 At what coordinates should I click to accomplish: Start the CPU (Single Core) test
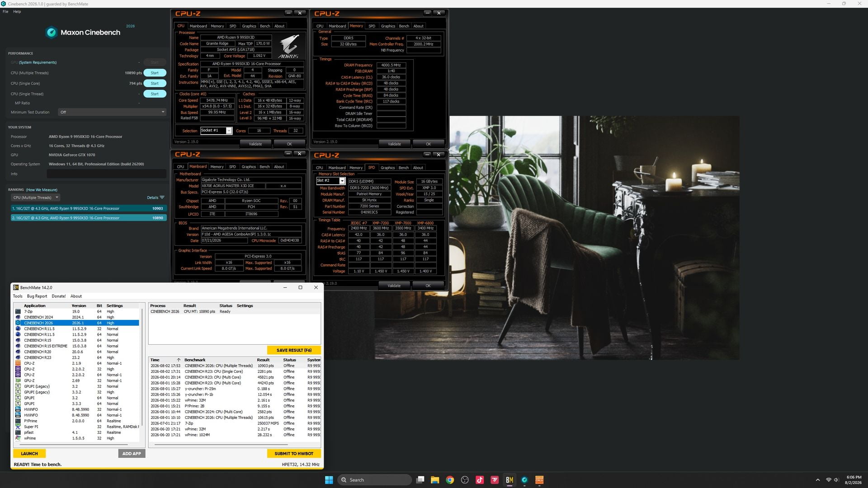(x=155, y=84)
